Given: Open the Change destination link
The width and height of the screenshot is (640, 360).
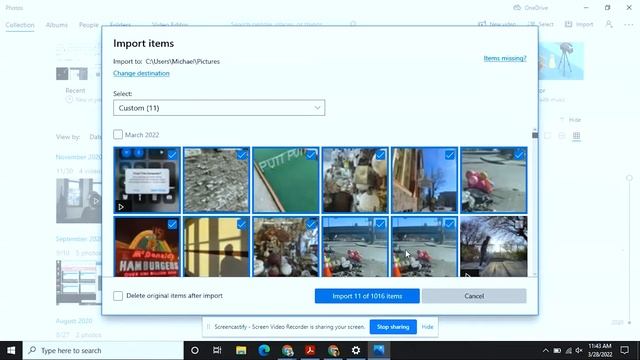Looking at the screenshot, I should pos(141,73).
